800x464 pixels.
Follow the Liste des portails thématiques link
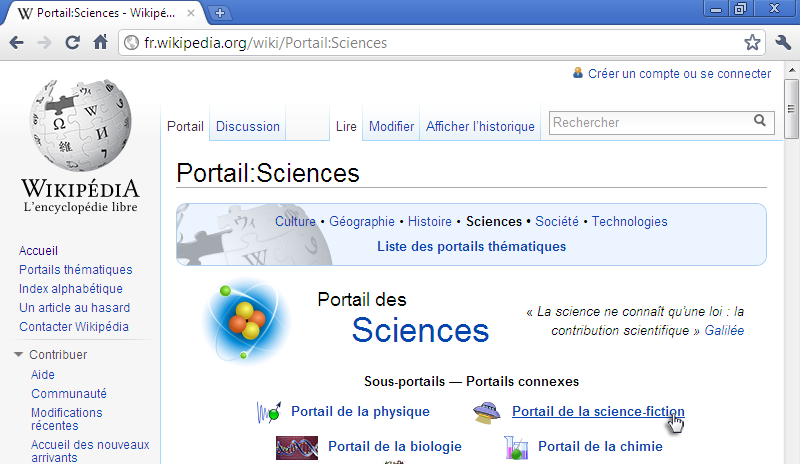tap(471, 246)
